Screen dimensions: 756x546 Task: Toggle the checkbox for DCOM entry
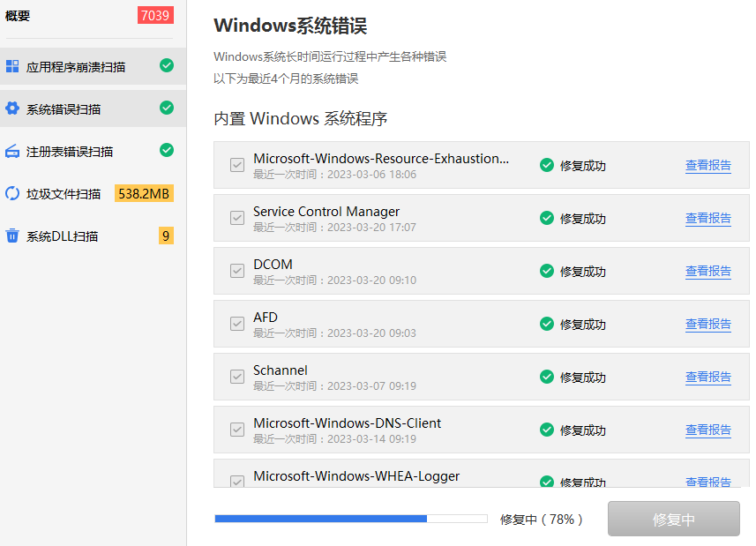coord(236,271)
